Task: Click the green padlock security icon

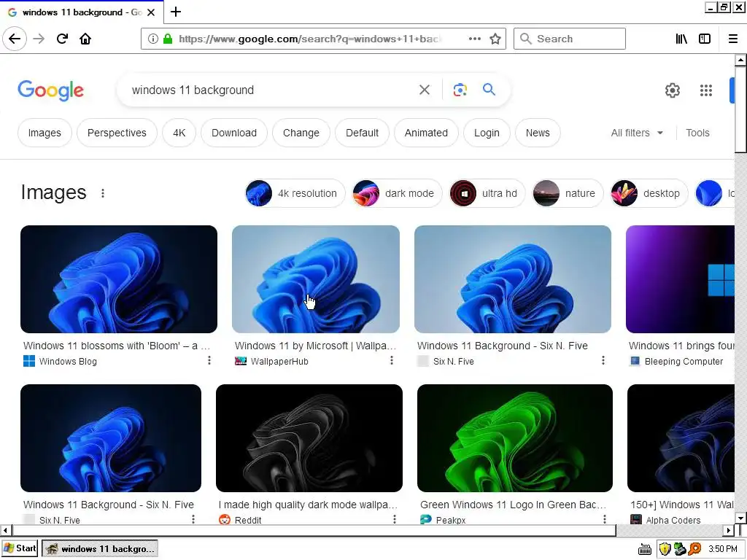Action: click(x=168, y=39)
